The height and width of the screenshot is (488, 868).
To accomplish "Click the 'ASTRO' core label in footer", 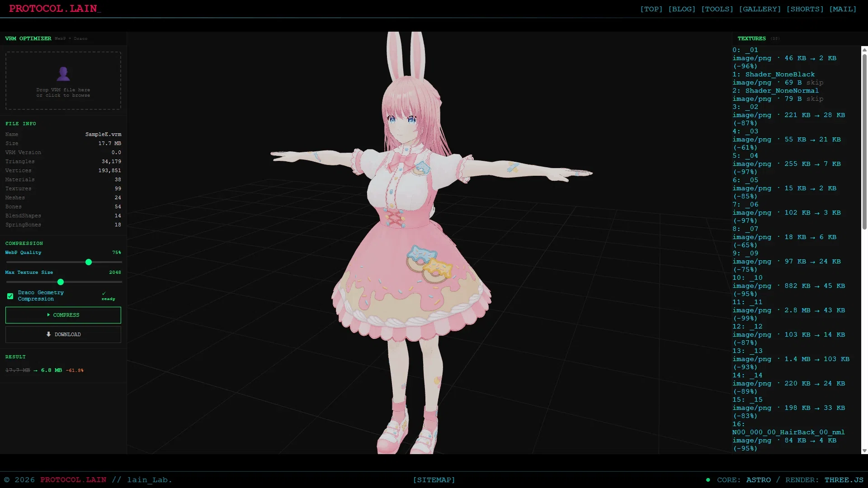I will (759, 480).
